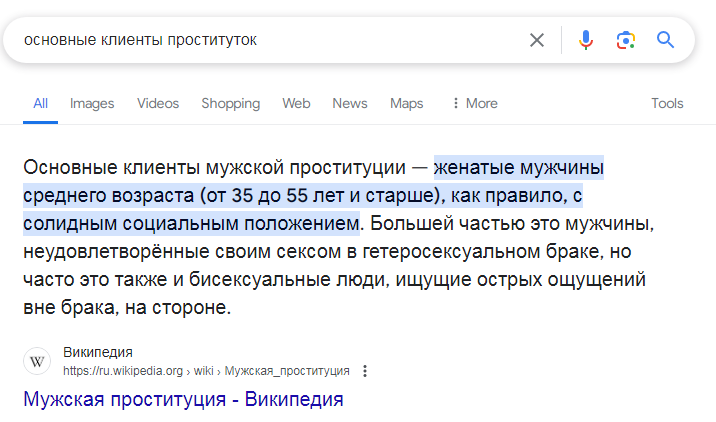Open the Tools options
Image resolution: width=716 pixels, height=422 pixels.
point(667,103)
